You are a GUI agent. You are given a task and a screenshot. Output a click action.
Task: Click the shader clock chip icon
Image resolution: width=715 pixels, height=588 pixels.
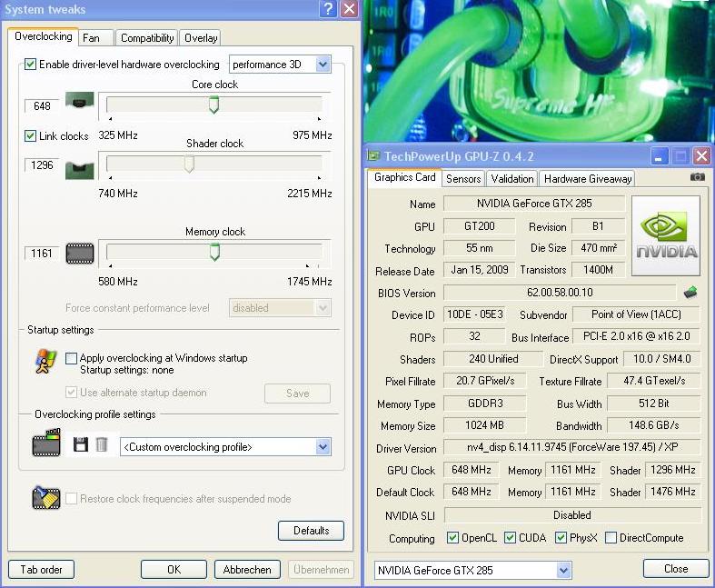tap(80, 170)
